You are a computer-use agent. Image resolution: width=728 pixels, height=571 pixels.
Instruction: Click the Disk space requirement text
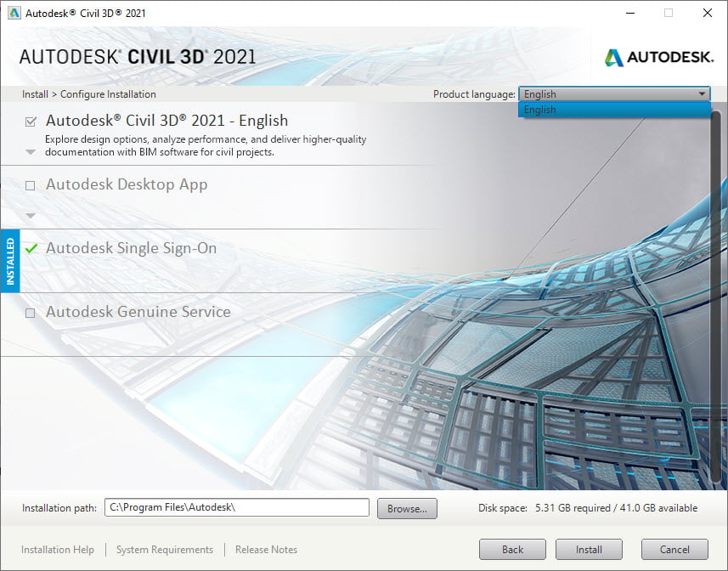pos(588,508)
